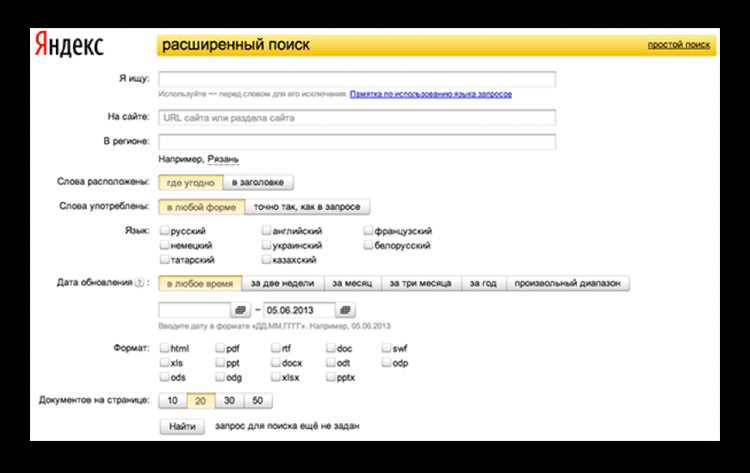Choose 'за три месяца' date range
Viewport: 750px width, 473px height.
click(x=421, y=283)
